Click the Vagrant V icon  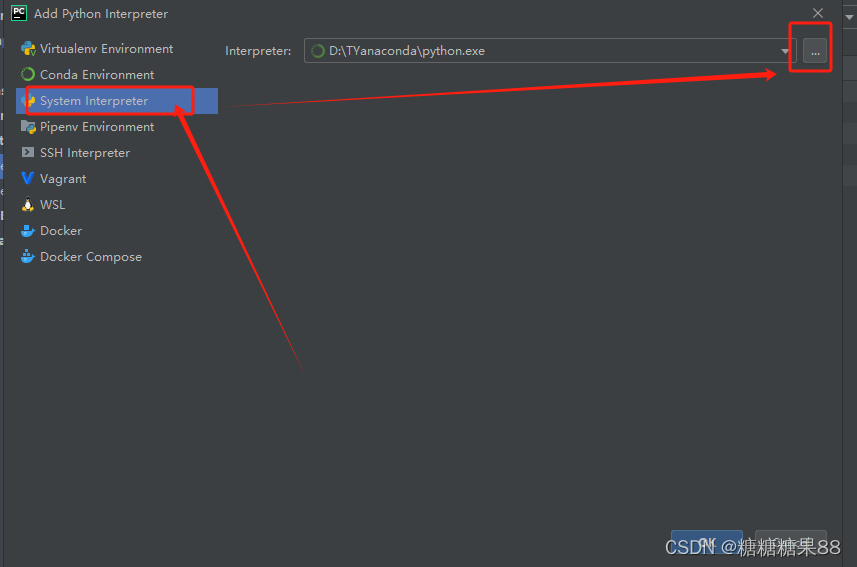(x=28, y=179)
